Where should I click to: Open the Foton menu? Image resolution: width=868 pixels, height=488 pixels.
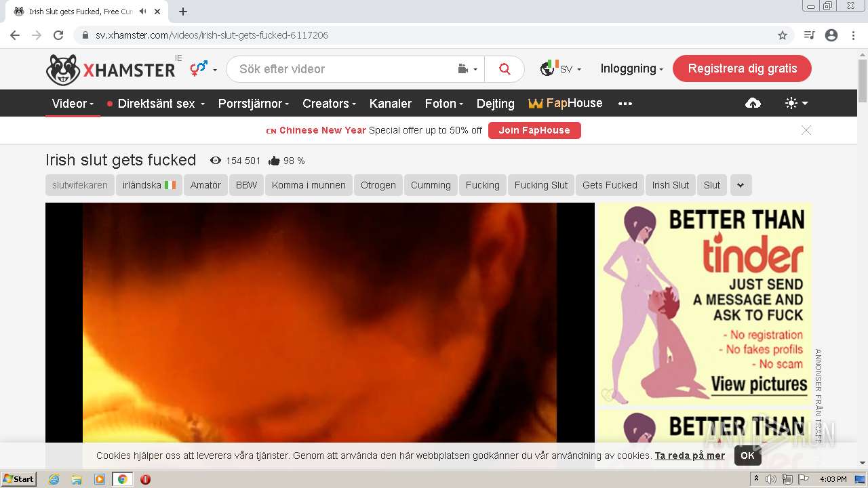tap(443, 104)
